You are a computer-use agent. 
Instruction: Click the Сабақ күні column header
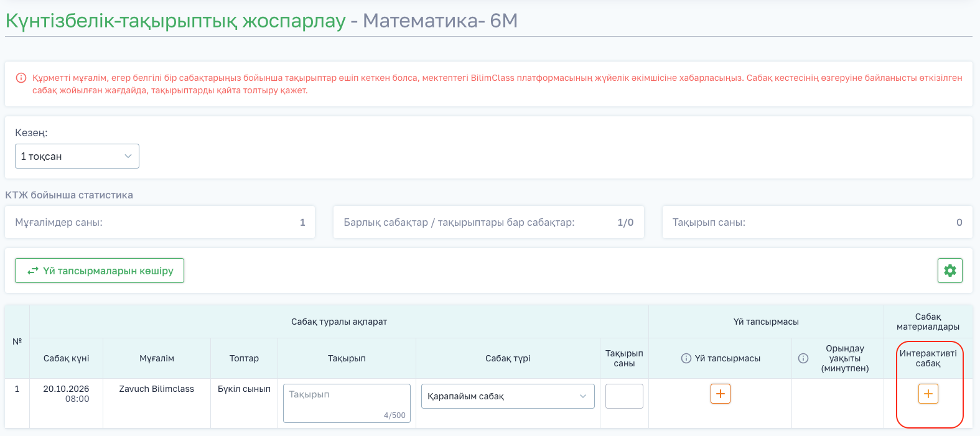coord(66,358)
